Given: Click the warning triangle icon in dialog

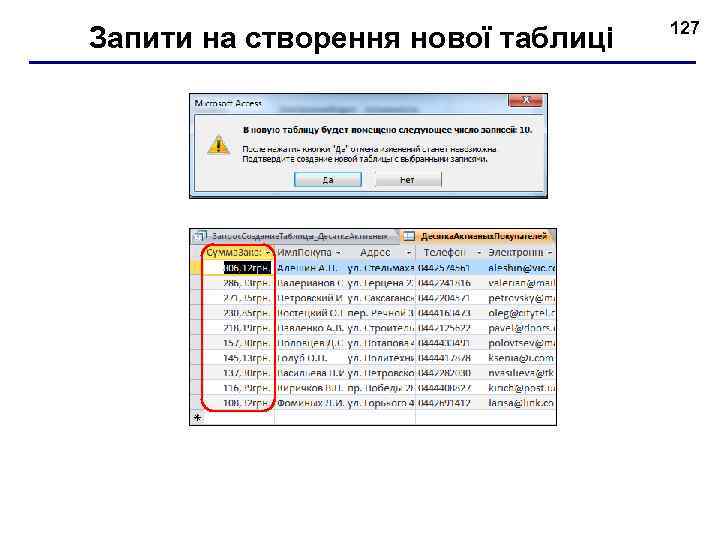Looking at the screenshot, I should click(219, 145).
